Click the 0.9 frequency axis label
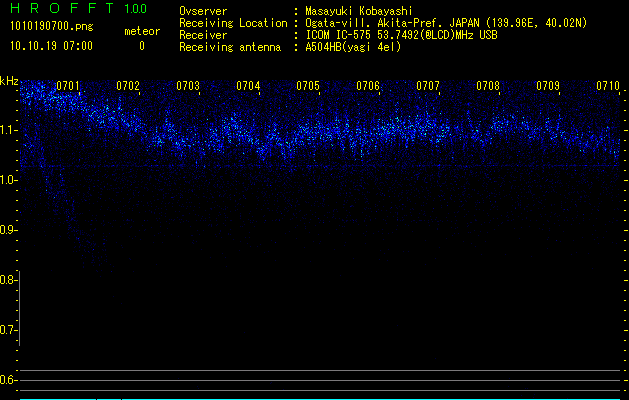This screenshot has height=400, width=629. [7, 230]
